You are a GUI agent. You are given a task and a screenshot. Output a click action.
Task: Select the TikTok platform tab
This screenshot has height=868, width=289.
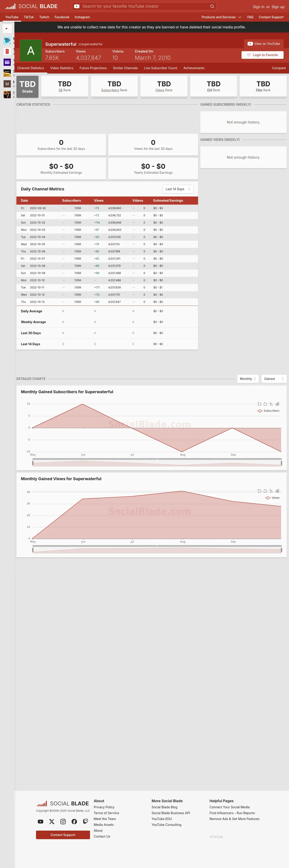(x=29, y=17)
